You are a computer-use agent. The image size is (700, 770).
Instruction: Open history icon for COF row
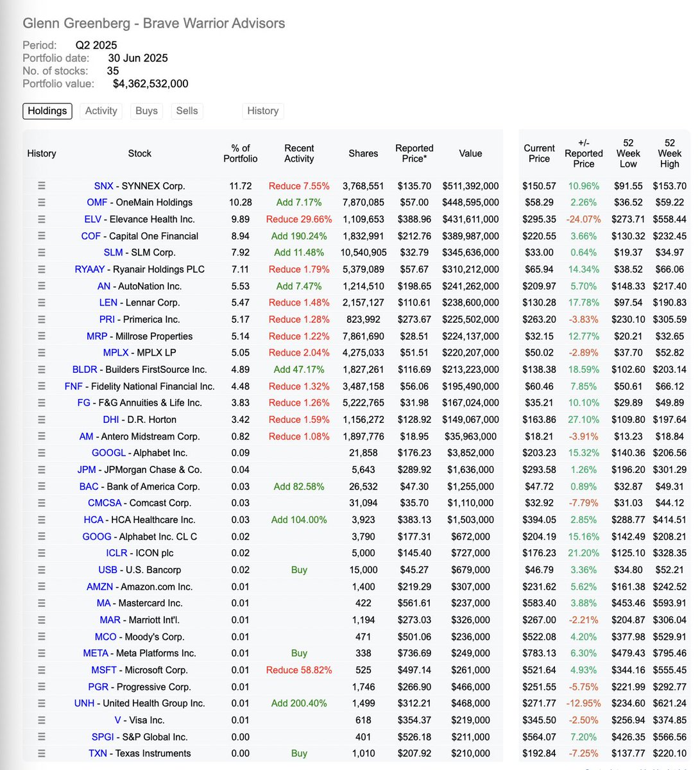click(x=42, y=236)
